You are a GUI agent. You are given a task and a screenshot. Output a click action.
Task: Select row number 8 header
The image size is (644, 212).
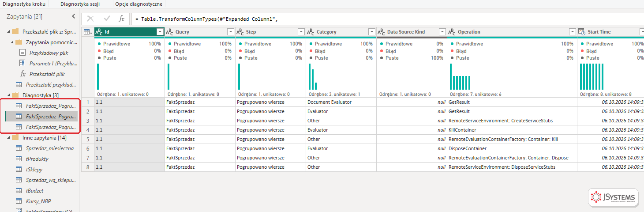[x=88, y=167]
